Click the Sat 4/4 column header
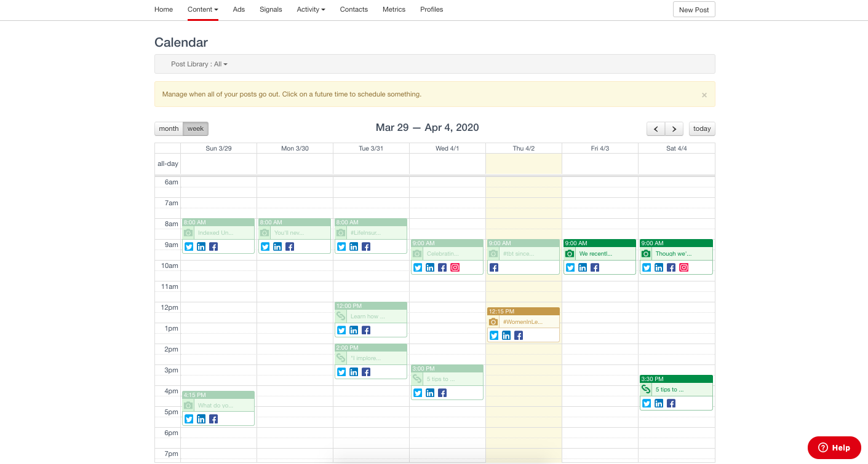The height and width of the screenshot is (464, 868). [676, 149]
